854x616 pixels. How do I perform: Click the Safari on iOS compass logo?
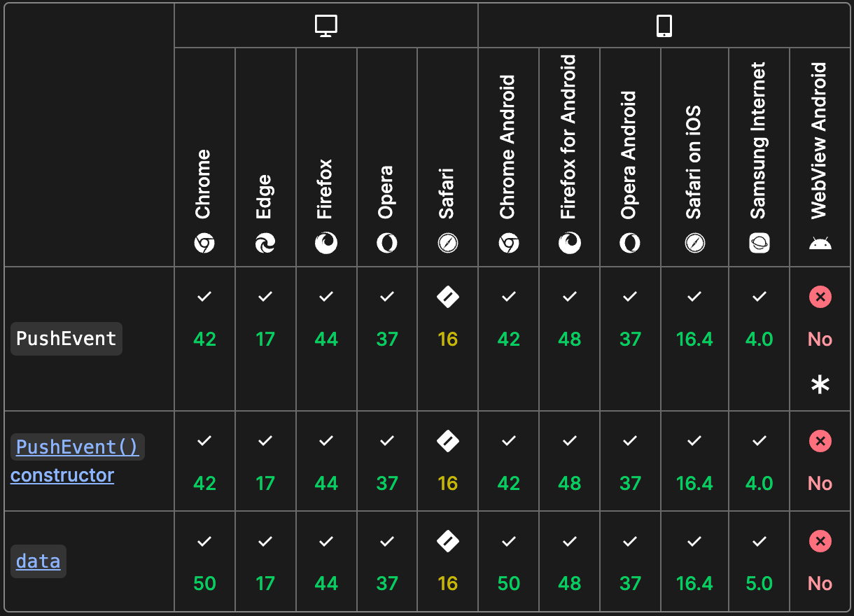(x=695, y=243)
